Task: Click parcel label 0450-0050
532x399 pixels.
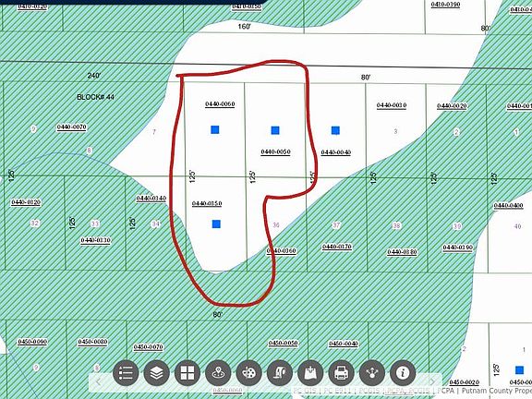Action: click(x=284, y=344)
